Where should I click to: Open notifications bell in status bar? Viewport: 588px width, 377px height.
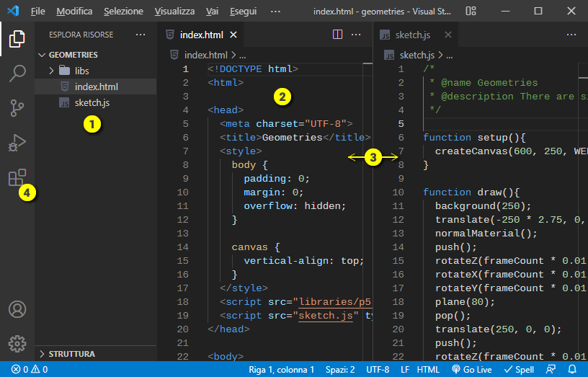coord(572,370)
